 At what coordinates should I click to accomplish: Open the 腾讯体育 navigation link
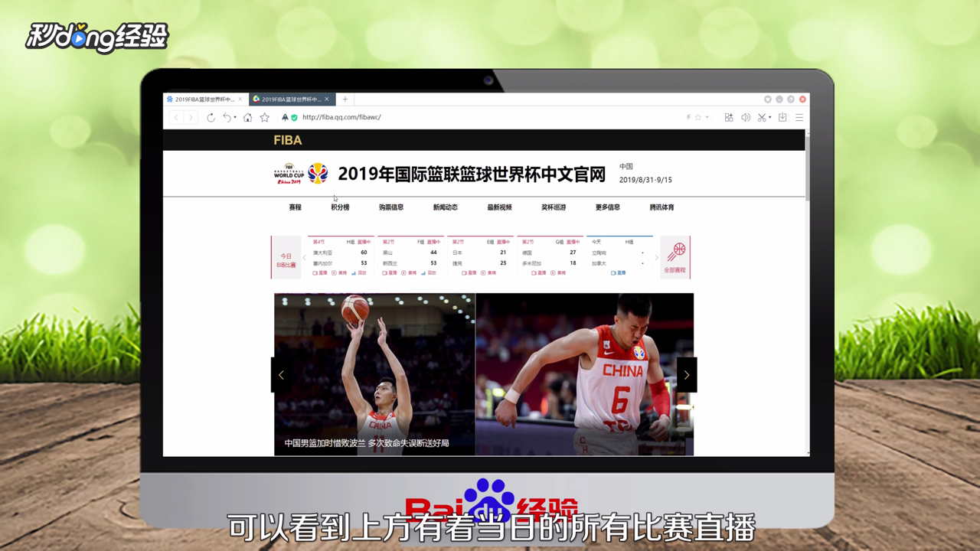pyautogui.click(x=662, y=207)
